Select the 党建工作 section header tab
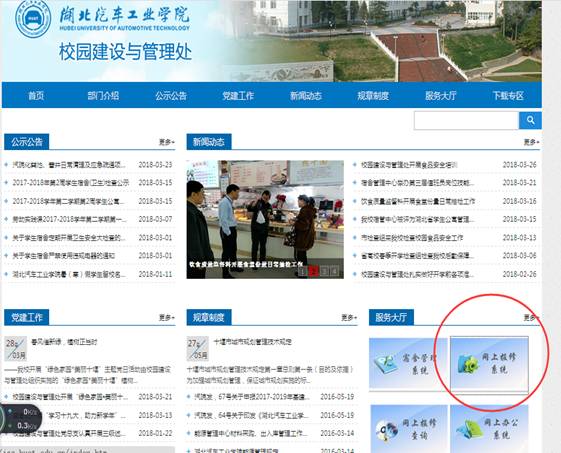 [x=26, y=317]
